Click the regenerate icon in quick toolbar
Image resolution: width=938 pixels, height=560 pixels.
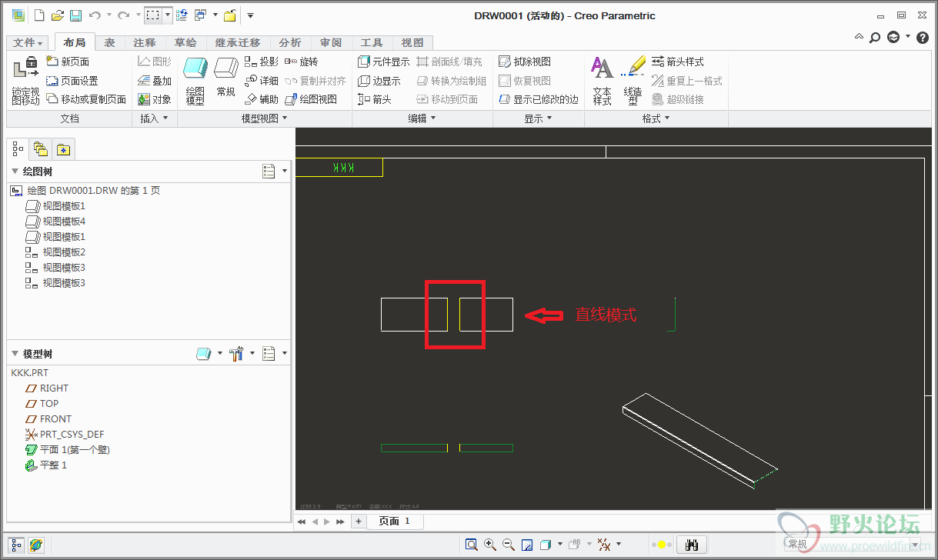182,15
